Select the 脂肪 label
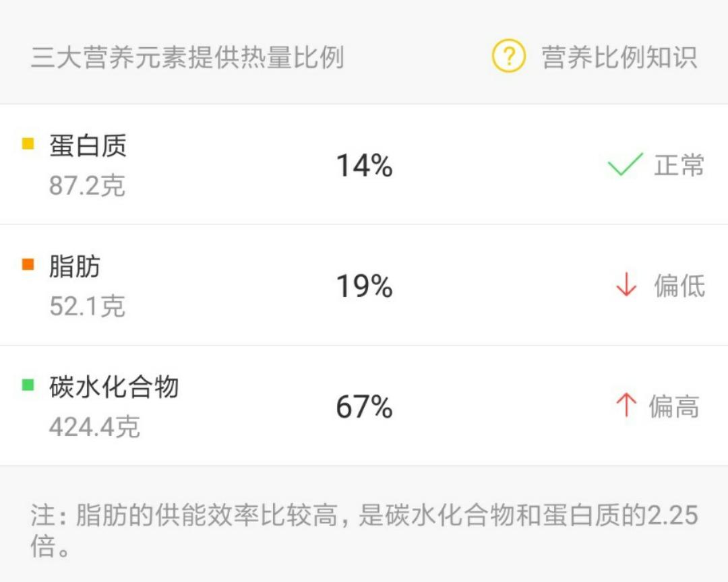 click(x=75, y=267)
